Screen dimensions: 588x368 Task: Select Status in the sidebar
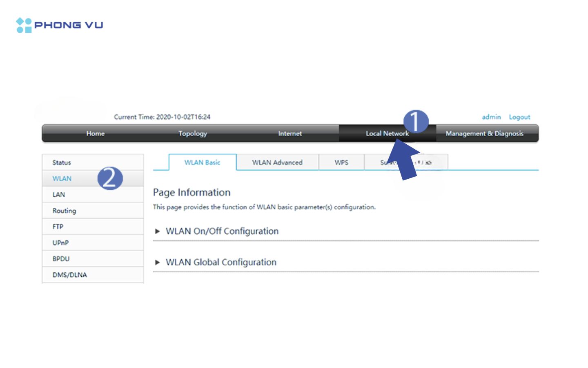93,162
